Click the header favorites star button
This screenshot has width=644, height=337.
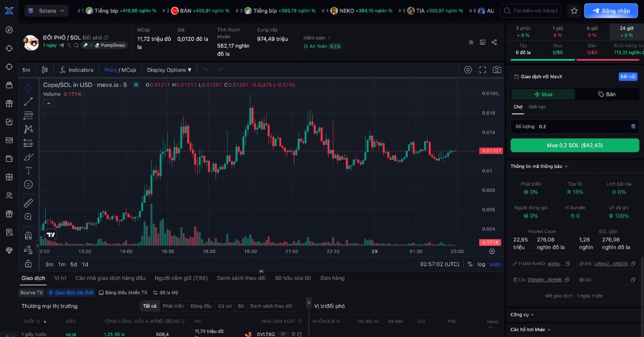[574, 11]
